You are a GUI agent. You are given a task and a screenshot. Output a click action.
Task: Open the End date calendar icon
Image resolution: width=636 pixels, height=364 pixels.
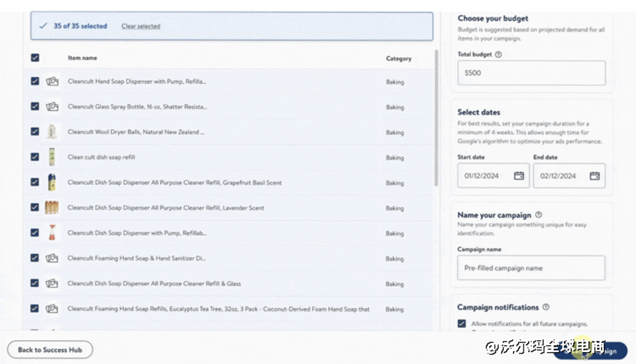(595, 176)
